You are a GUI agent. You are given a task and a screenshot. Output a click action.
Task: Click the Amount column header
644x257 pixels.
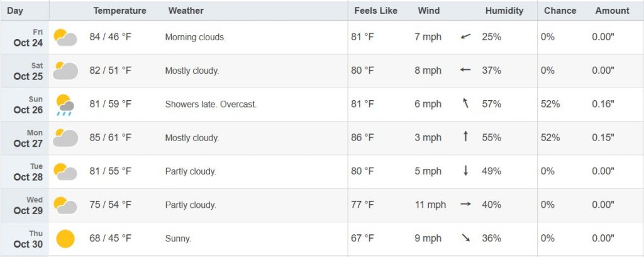[612, 11]
